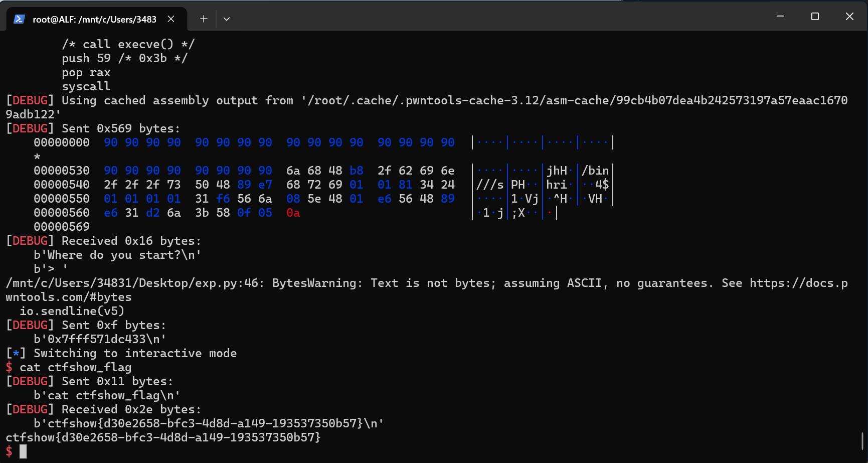Click the hex offset 00000000
Image resolution: width=868 pixels, height=463 pixels.
tap(62, 142)
